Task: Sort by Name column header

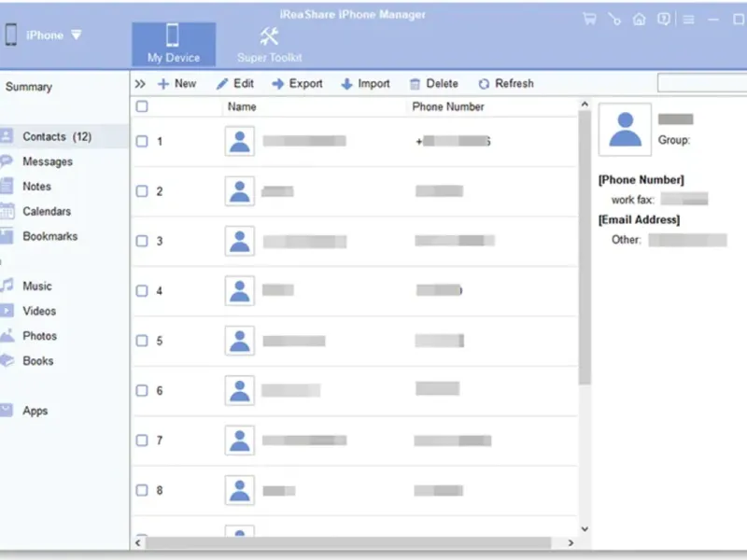Action: click(242, 106)
